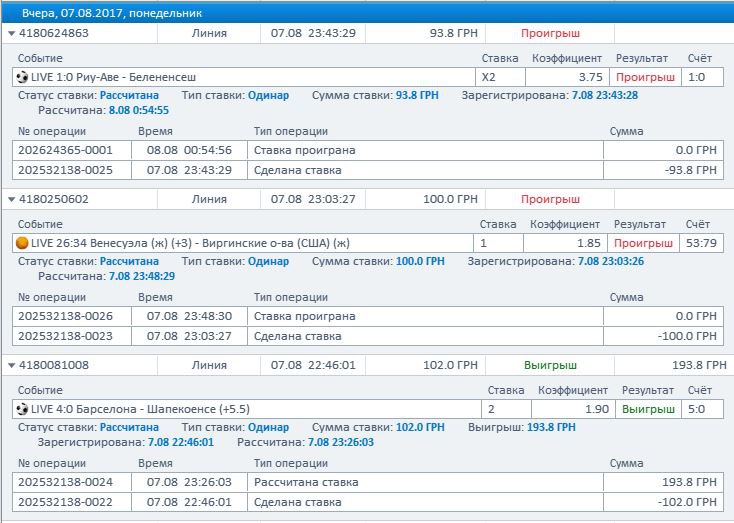Click coefficient 3.75 in first bet
Viewport: 734px width, 523px height.
589,77
